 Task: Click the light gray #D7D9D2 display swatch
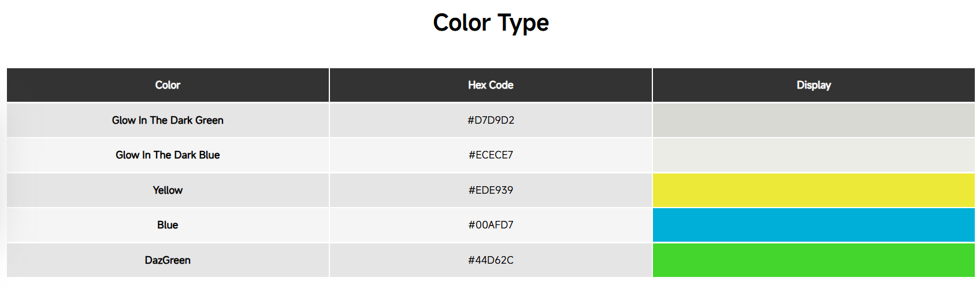[x=814, y=120]
